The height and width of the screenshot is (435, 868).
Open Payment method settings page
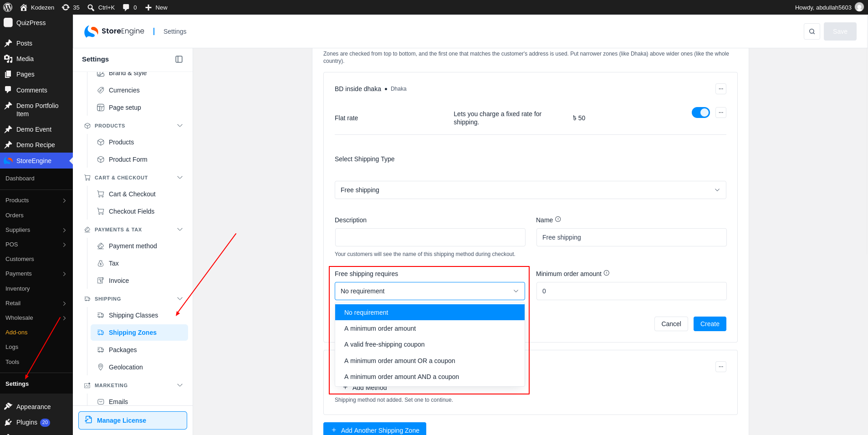click(x=133, y=246)
